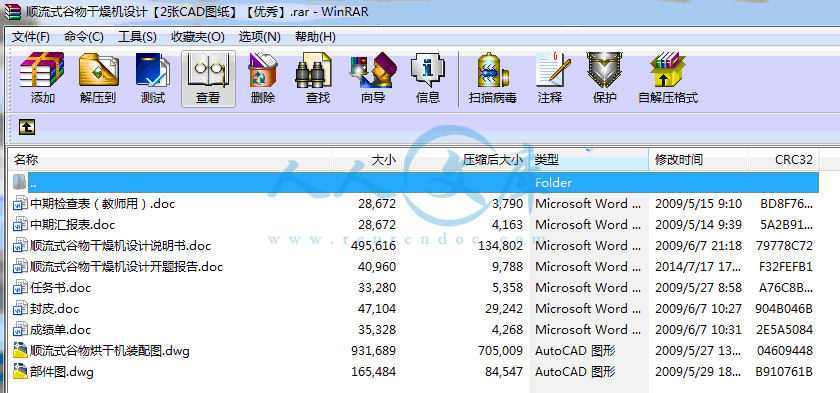
Task: Click the 删除 (Delete) recycle icon
Action: 263,79
